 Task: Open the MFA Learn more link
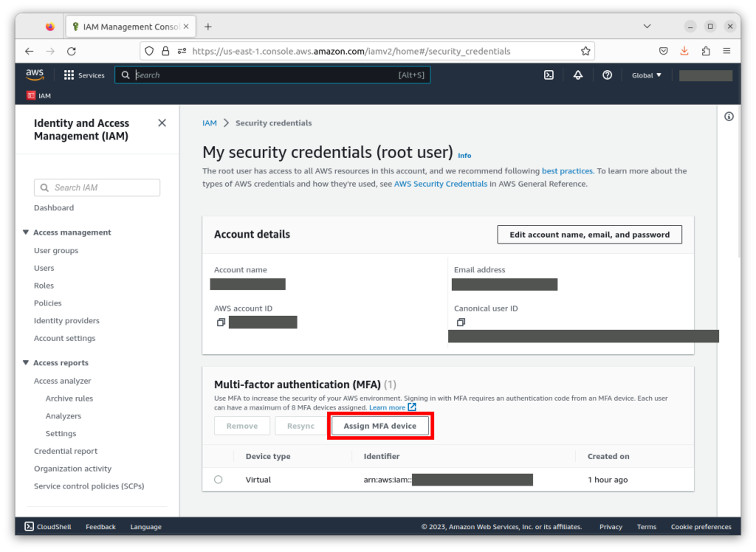[393, 407]
